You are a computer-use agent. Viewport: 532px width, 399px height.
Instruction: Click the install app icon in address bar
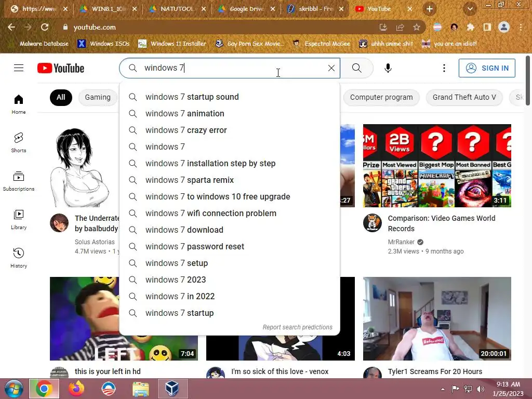383,27
